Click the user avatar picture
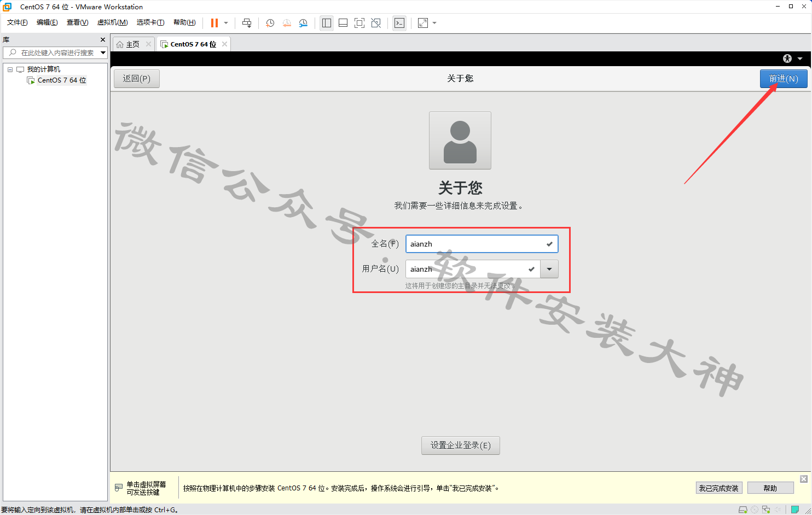 [460, 141]
